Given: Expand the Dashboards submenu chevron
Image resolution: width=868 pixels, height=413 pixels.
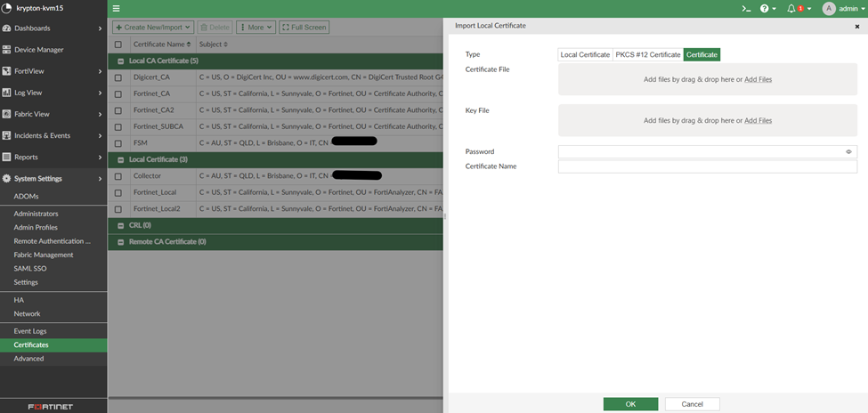Looking at the screenshot, I should pyautogui.click(x=101, y=28).
